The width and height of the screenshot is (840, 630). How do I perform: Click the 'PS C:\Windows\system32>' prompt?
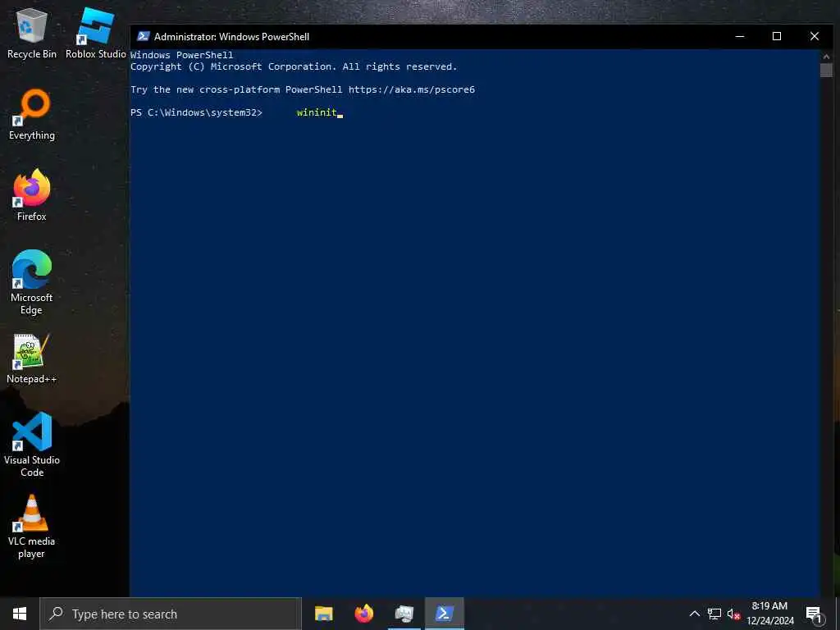(197, 112)
